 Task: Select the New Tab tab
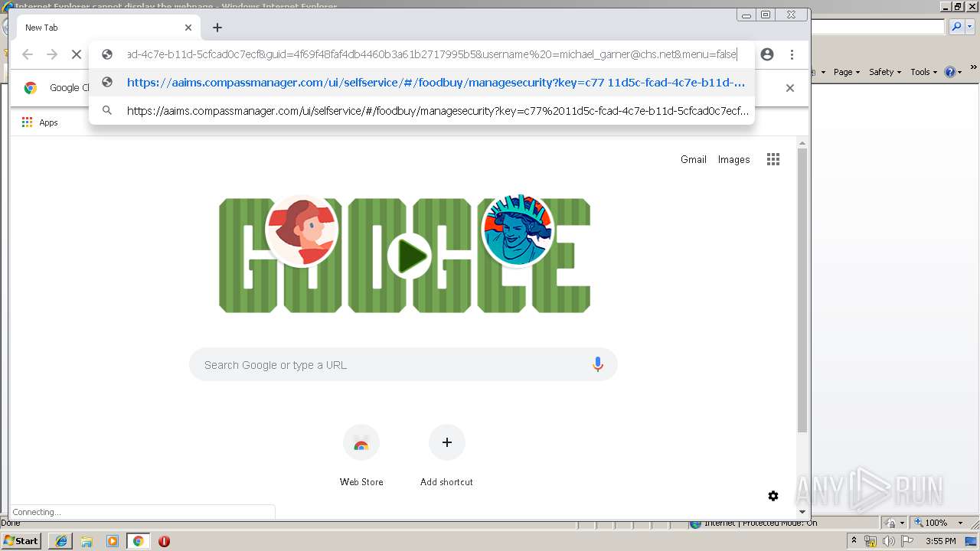[x=107, y=28]
